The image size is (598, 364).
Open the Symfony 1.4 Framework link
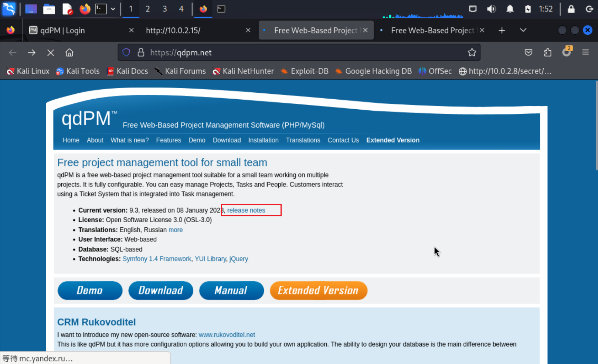tap(157, 259)
